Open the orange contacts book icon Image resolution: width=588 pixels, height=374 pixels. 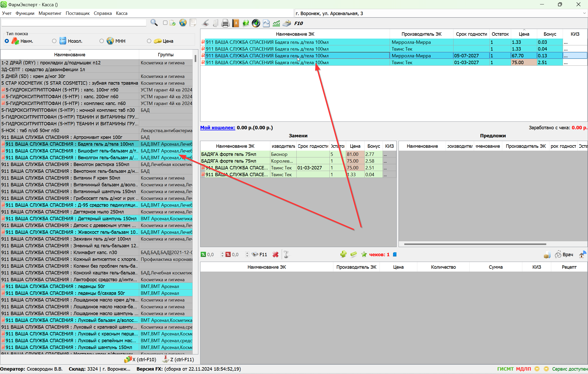(236, 23)
